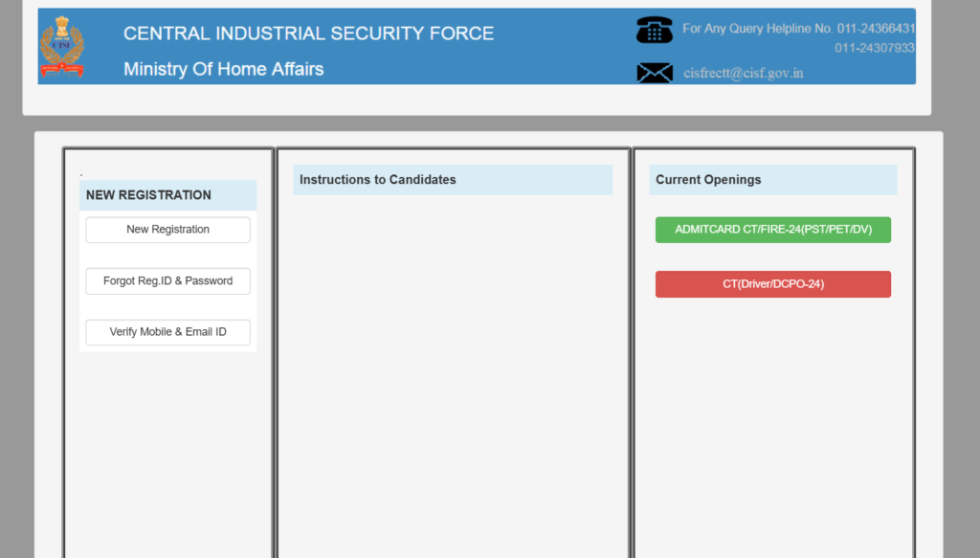Select Instructions to Candidates heading
Viewport: 980px width, 558px height.
tap(377, 180)
